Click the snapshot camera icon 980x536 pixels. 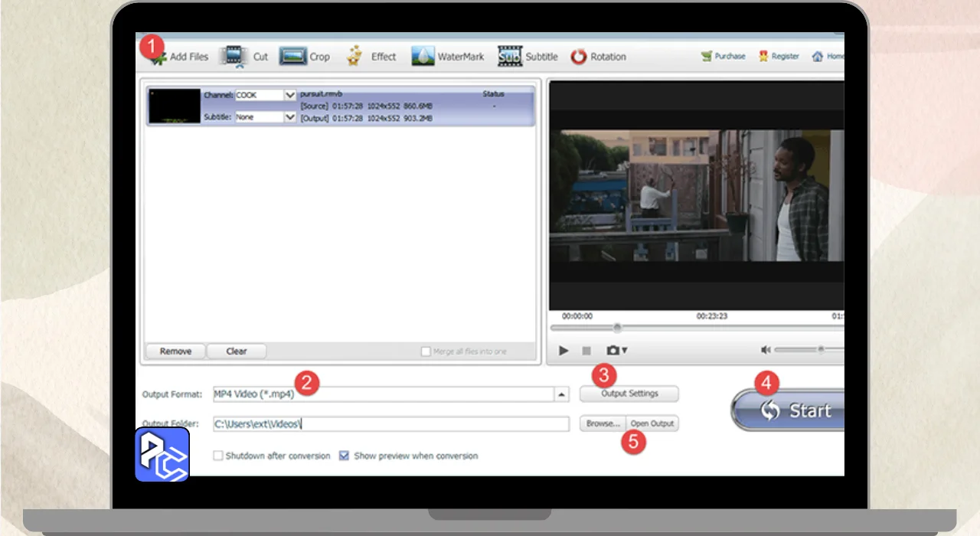pos(612,351)
